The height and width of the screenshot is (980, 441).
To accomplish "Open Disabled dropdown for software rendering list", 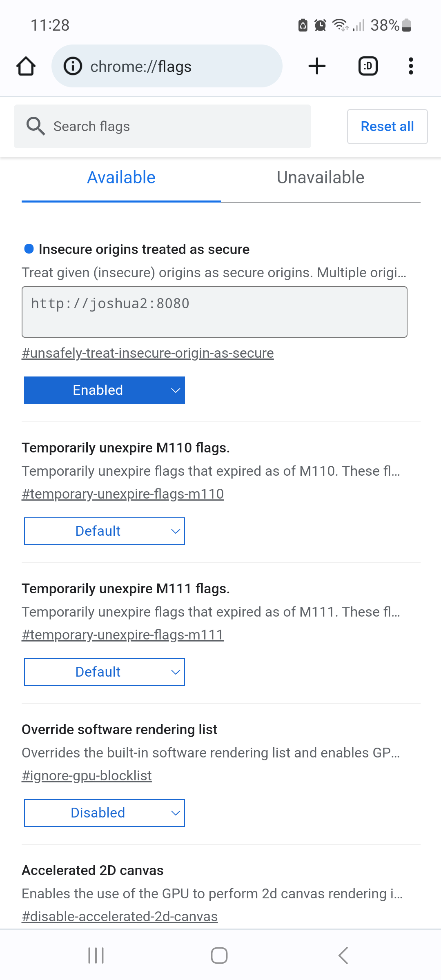I will pos(105,813).
